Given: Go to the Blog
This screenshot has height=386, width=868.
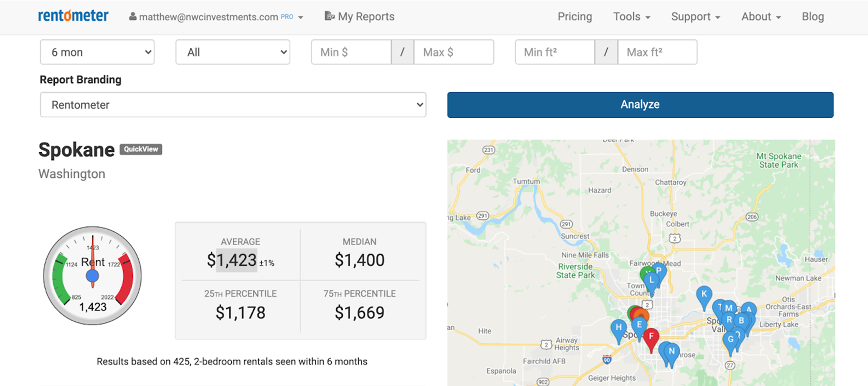Looking at the screenshot, I should (x=813, y=17).
